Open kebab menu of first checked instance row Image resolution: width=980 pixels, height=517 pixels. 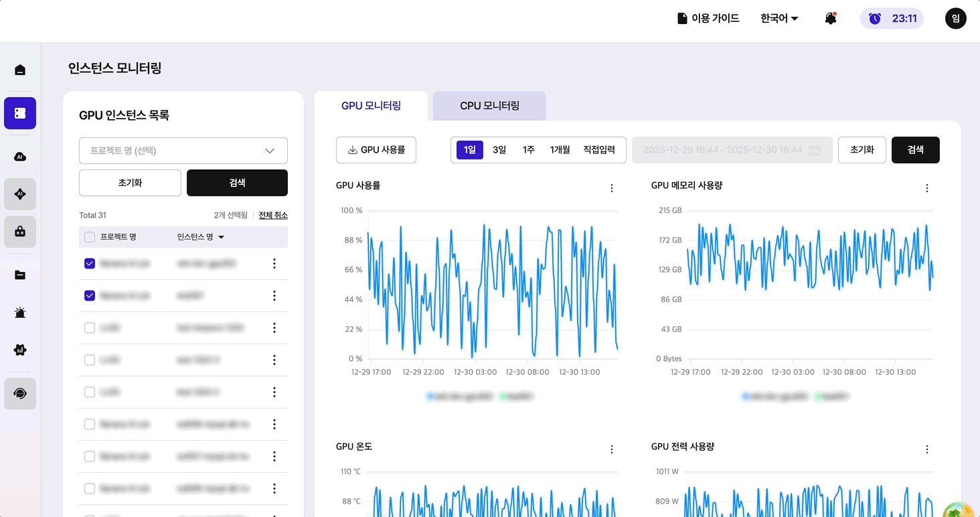[x=274, y=264]
